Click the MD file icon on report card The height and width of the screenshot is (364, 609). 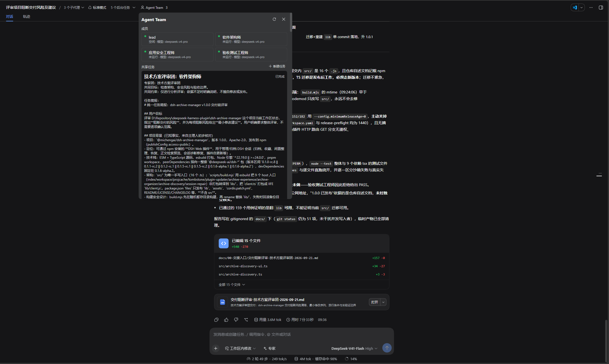(222, 302)
